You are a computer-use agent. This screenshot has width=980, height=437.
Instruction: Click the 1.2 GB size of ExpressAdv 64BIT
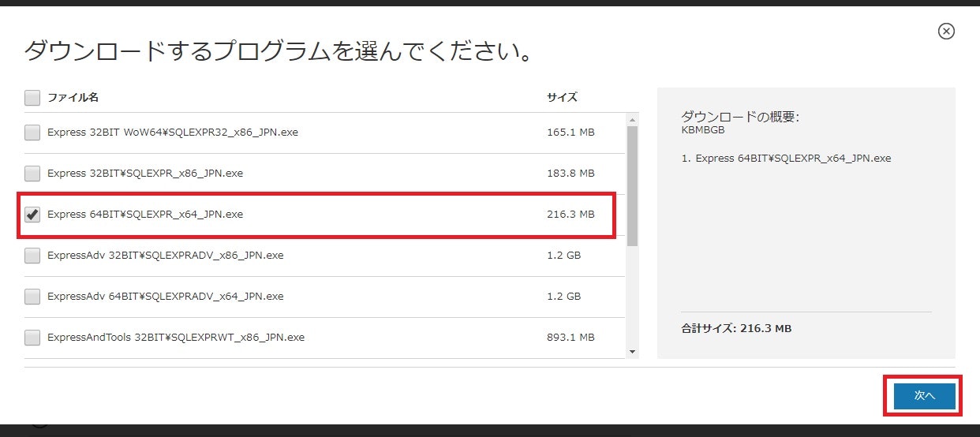(563, 296)
